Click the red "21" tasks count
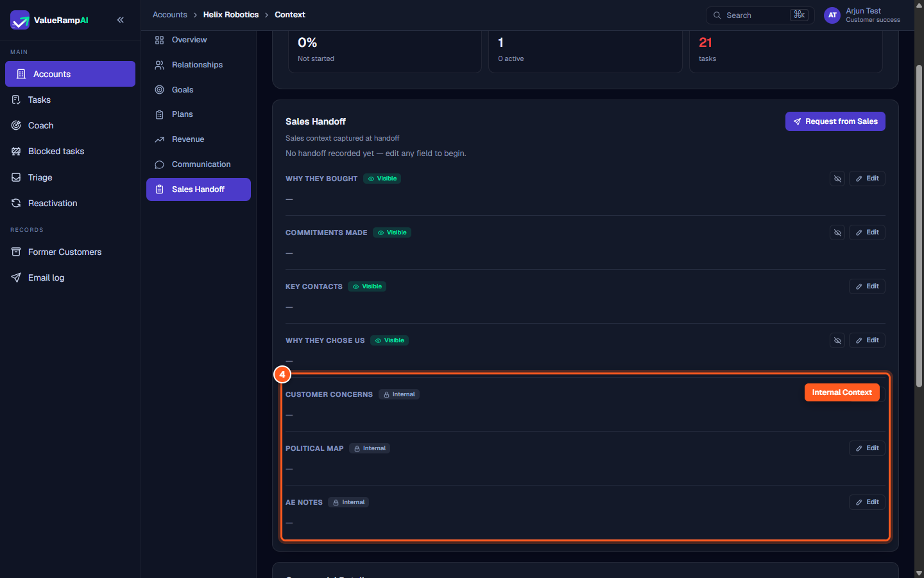The image size is (924, 578). [x=705, y=42]
